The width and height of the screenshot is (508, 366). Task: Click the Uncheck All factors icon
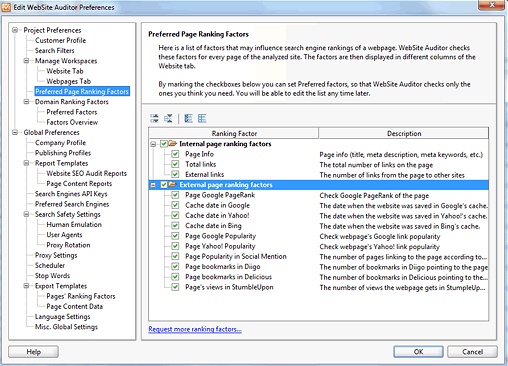coord(202,118)
